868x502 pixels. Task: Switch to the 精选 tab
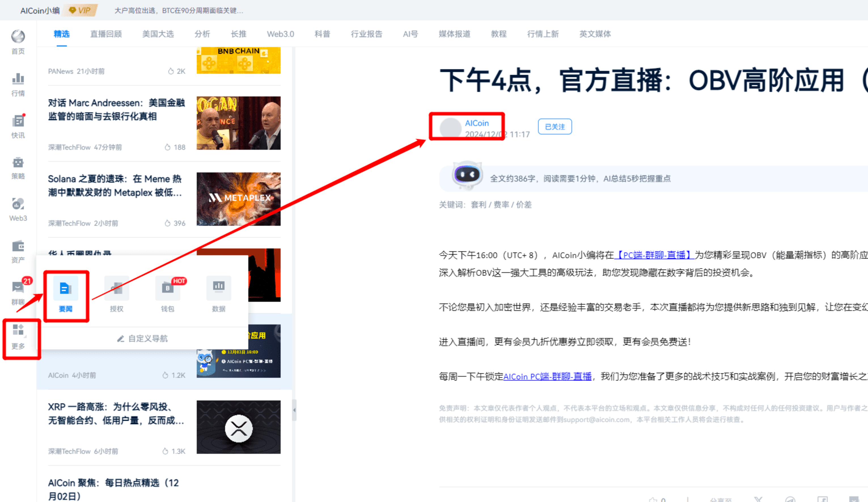coord(62,34)
